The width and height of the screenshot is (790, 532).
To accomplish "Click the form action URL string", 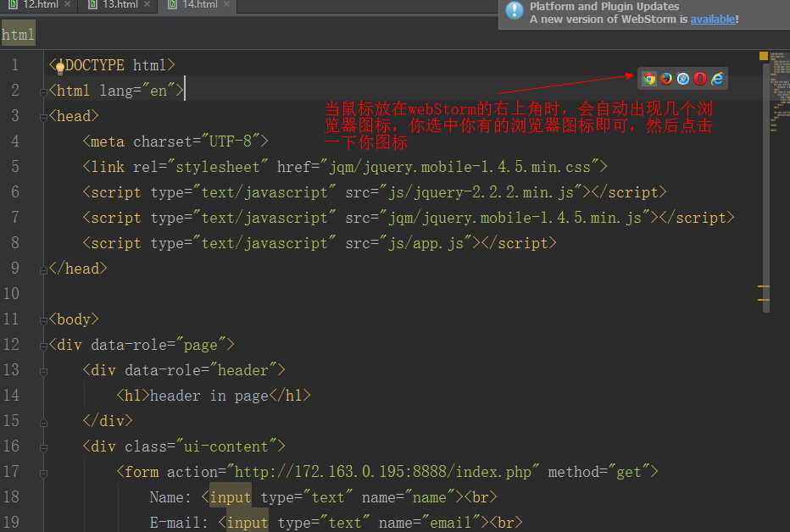I will pyautogui.click(x=383, y=472).
